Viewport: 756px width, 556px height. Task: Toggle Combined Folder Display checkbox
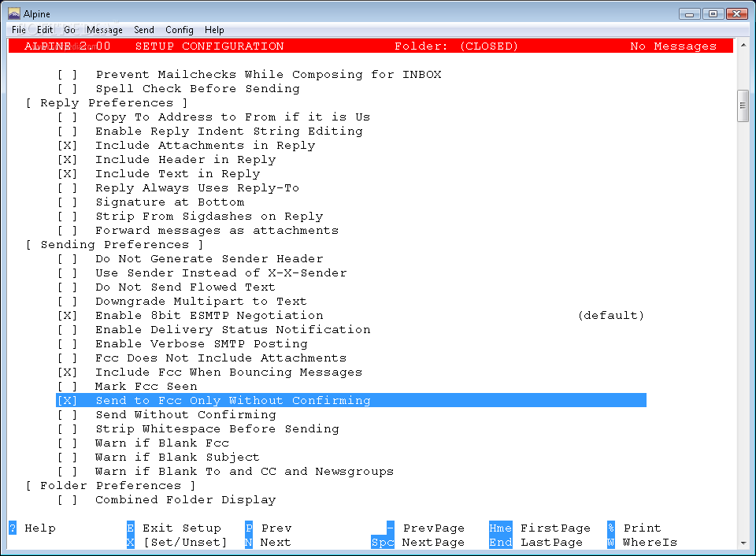(67, 500)
